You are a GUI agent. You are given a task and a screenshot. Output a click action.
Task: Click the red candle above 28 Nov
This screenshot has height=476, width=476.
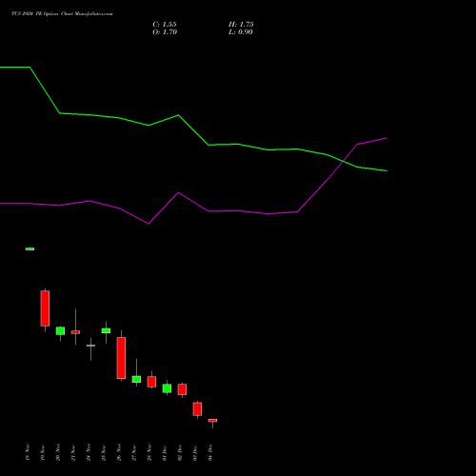[151, 382]
